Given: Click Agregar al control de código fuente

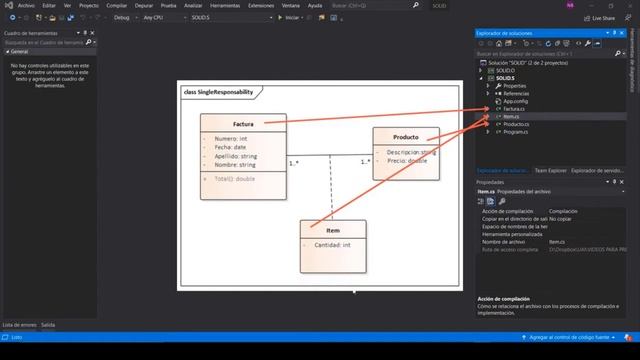Looking at the screenshot, I should point(569,338).
